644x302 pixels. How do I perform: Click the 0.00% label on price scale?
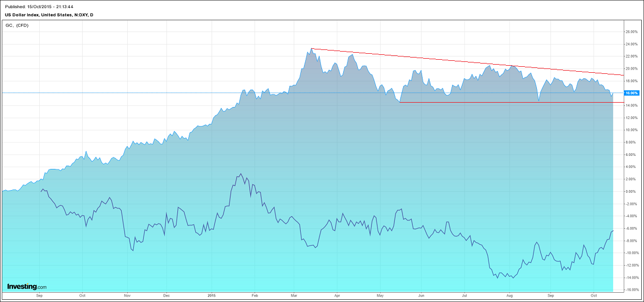pyautogui.click(x=633, y=191)
